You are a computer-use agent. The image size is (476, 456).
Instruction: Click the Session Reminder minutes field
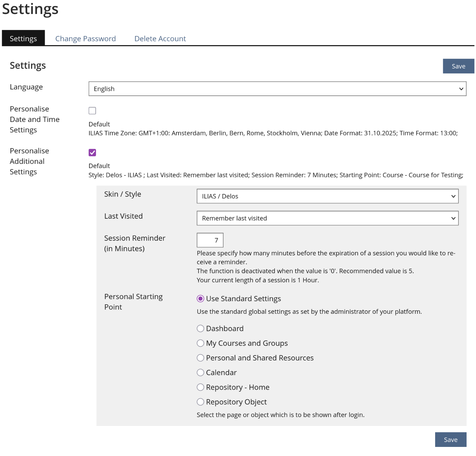tap(210, 240)
